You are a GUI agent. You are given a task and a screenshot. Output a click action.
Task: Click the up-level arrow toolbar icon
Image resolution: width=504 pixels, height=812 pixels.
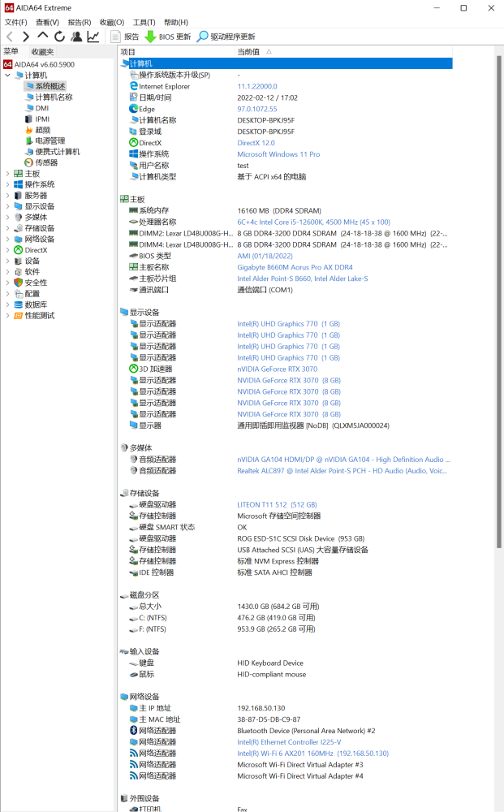42,37
